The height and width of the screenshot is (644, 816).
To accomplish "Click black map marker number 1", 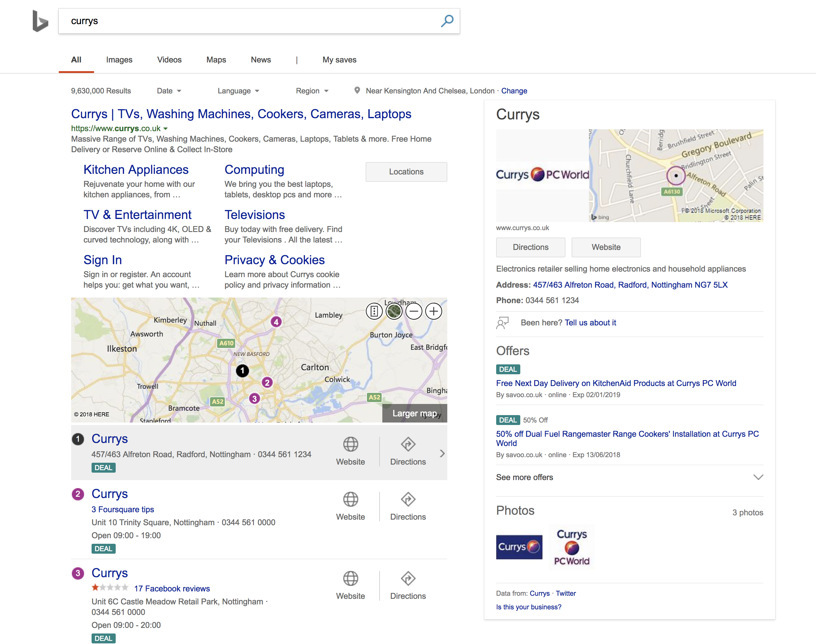I will point(243,371).
